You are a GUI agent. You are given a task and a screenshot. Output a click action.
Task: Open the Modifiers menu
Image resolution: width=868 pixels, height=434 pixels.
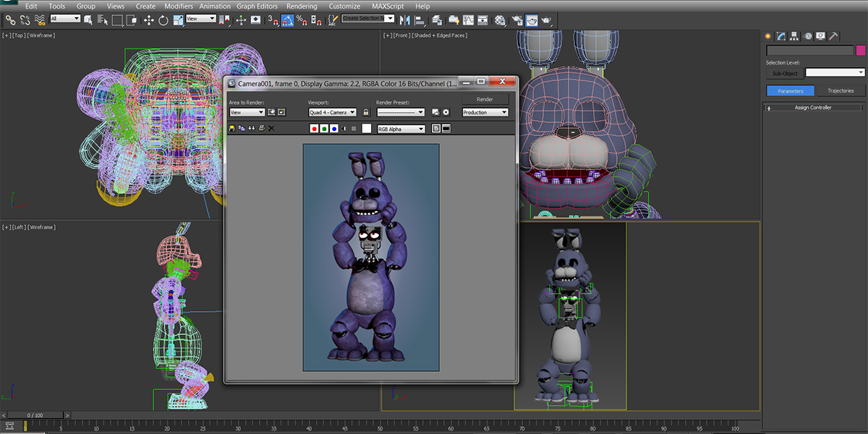point(179,6)
